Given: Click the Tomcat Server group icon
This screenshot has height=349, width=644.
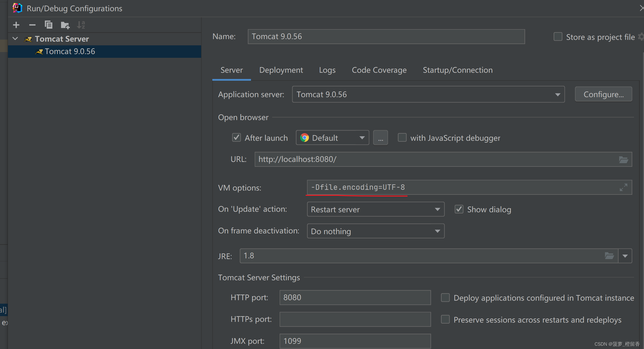Looking at the screenshot, I should [x=28, y=39].
